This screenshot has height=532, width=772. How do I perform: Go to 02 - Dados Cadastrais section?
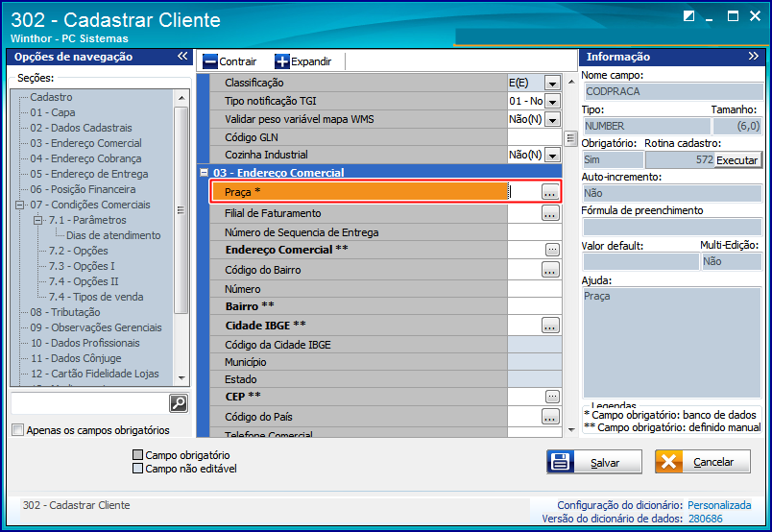[x=81, y=128]
